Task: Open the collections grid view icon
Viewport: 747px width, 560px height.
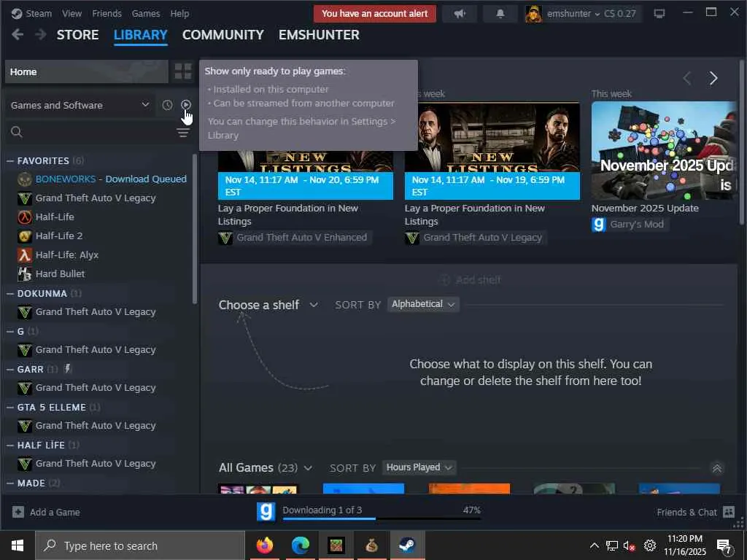Action: pyautogui.click(x=183, y=71)
